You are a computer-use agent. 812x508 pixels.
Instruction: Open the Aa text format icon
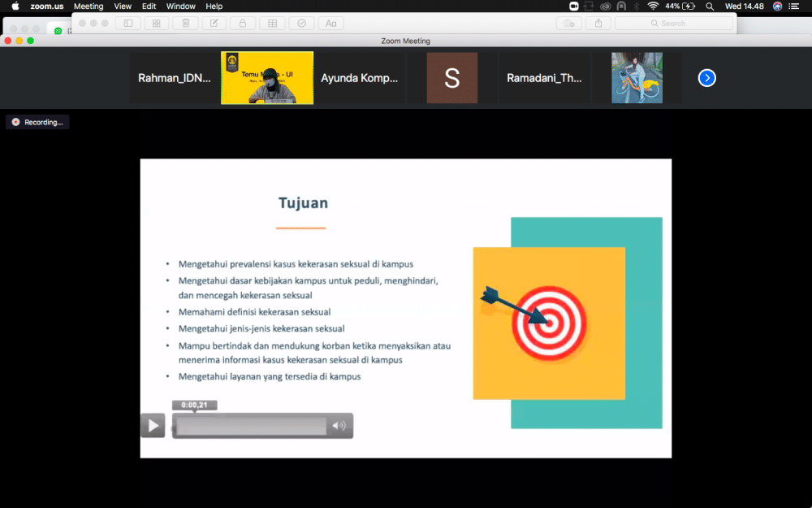[x=330, y=24]
